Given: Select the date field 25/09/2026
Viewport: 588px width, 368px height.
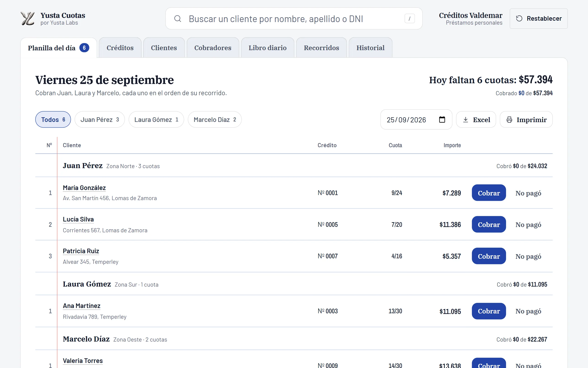Looking at the screenshot, I should [x=416, y=120].
